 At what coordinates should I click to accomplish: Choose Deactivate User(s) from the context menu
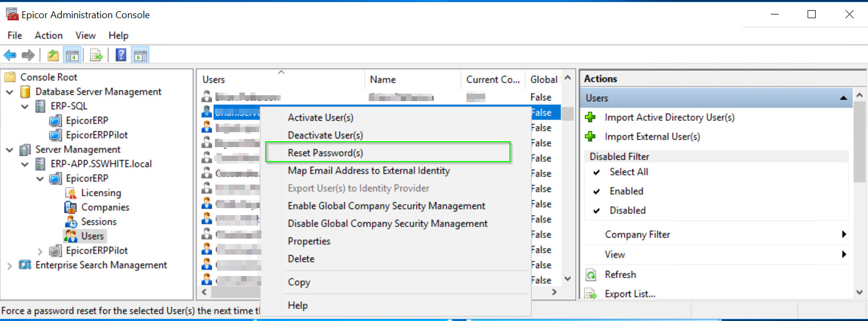pos(325,135)
